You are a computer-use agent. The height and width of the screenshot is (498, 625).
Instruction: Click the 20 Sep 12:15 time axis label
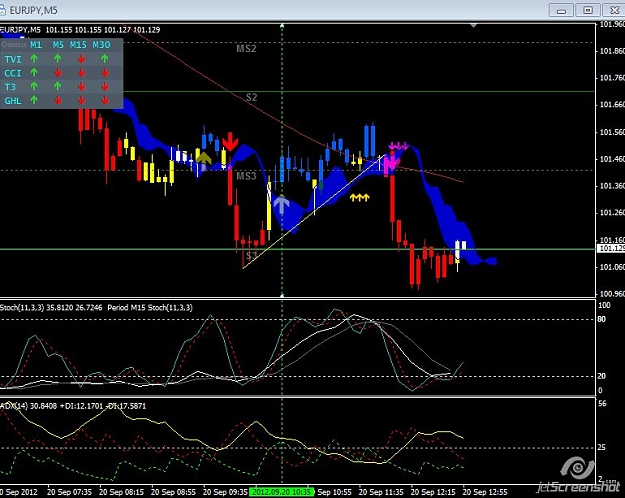(x=433, y=492)
